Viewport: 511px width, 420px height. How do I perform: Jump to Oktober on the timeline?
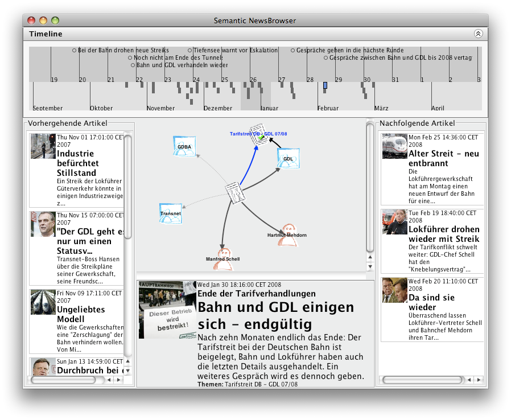pyautogui.click(x=101, y=108)
